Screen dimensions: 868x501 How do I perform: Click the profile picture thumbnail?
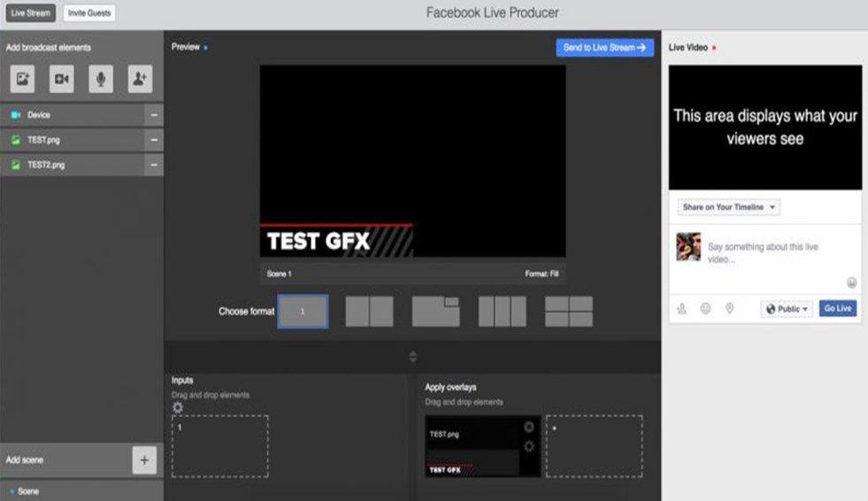pyautogui.click(x=688, y=247)
